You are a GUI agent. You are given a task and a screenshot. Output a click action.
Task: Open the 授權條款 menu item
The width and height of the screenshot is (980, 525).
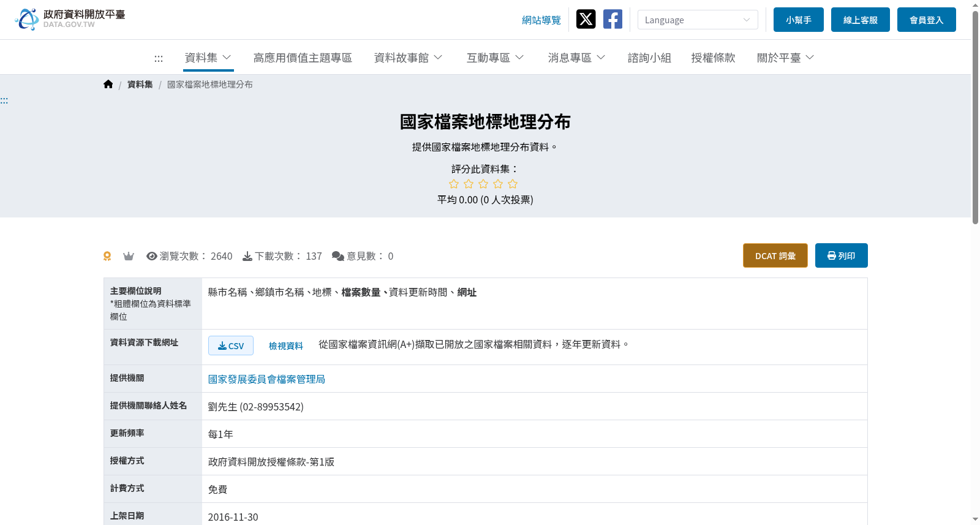tap(713, 58)
